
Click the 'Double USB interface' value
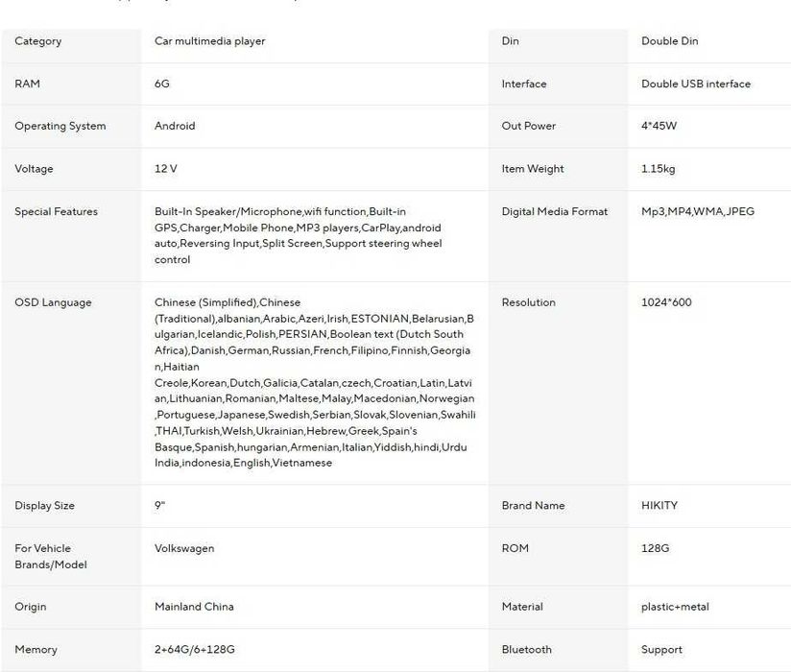click(x=695, y=84)
